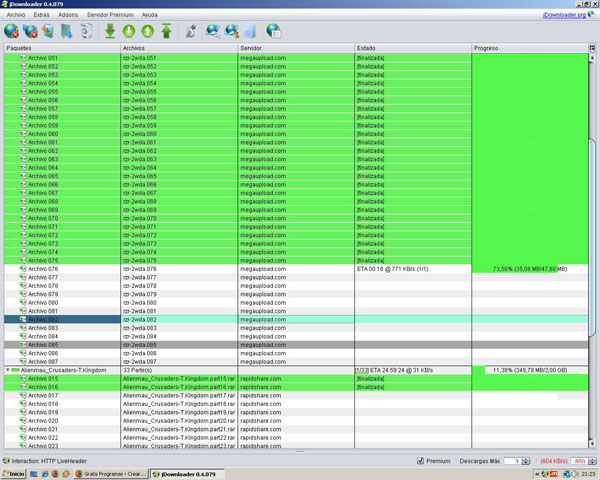Viewport: 600px width, 480px height.
Task: Click the scrollbar up arrow
Action: (x=592, y=58)
